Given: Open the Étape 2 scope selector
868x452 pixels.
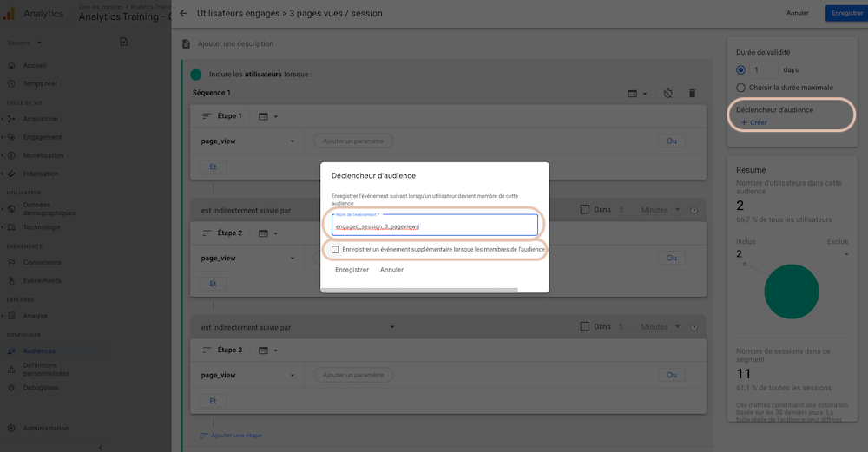Looking at the screenshot, I should (x=268, y=233).
